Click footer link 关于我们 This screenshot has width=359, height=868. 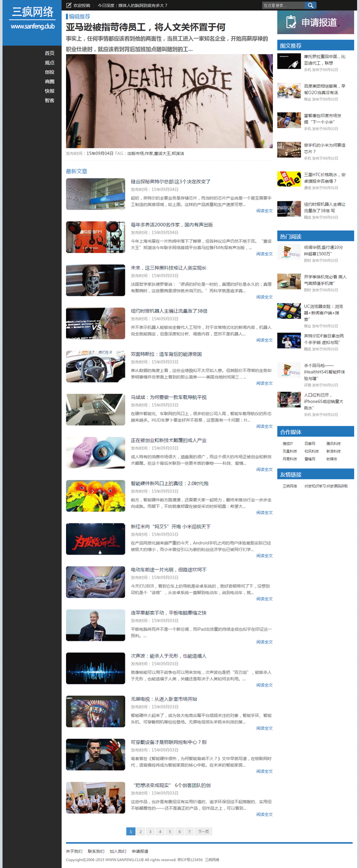point(74,851)
